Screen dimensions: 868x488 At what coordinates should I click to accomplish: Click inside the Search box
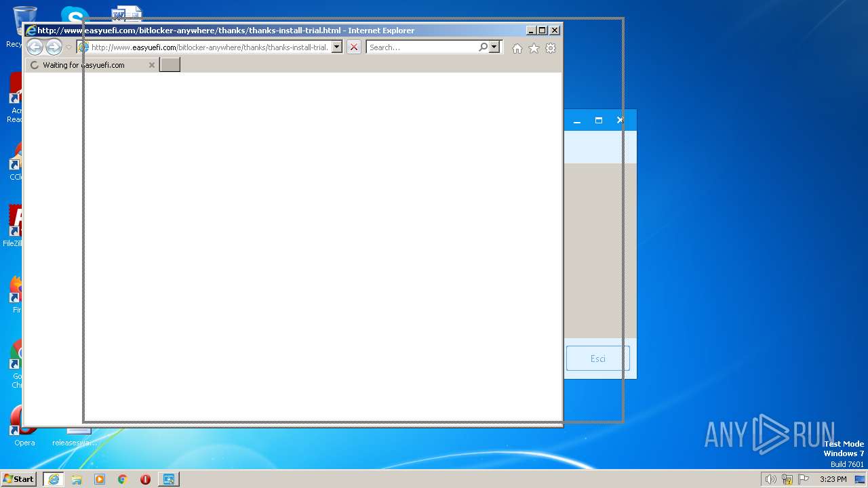[422, 47]
